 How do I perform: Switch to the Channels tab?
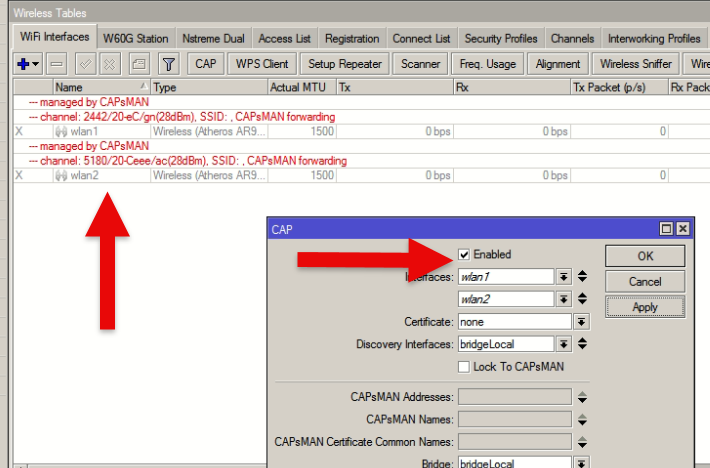click(572, 38)
